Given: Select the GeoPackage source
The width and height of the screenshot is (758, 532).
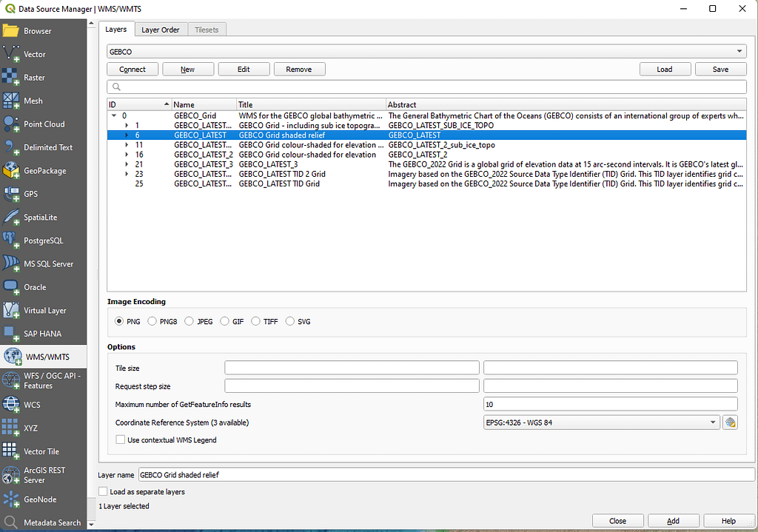Looking at the screenshot, I should point(44,171).
